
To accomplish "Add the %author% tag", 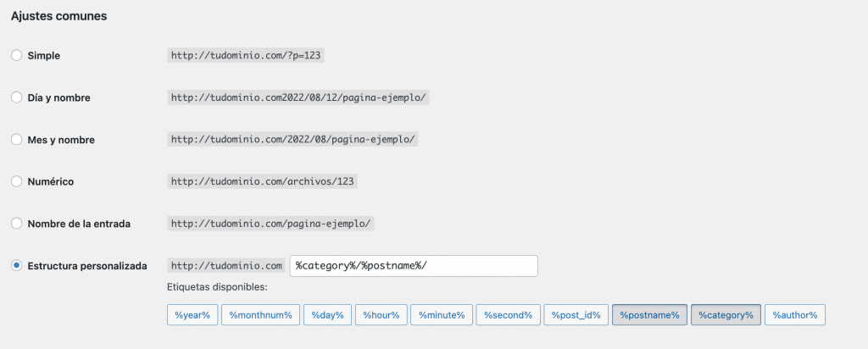I will pyautogui.click(x=795, y=315).
